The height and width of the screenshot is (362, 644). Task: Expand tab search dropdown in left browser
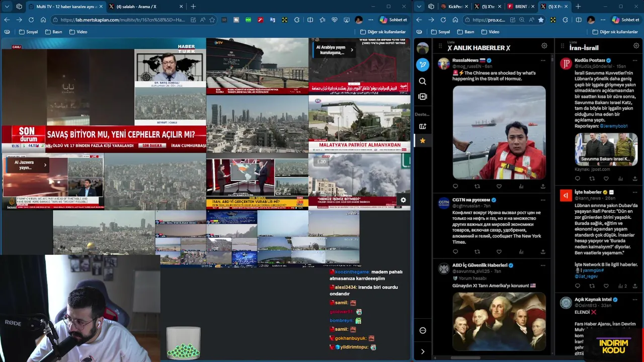7,7
